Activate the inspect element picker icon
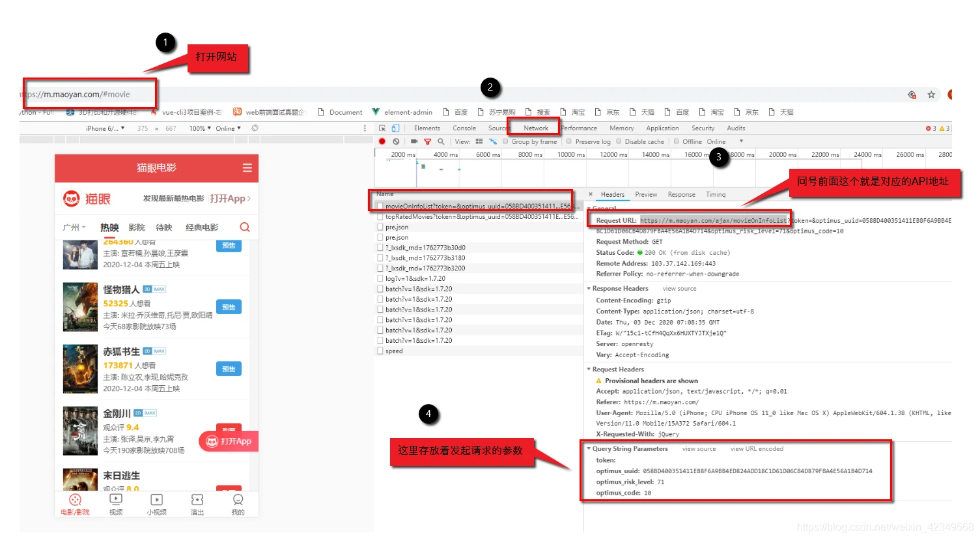The width and height of the screenshot is (980, 539). coord(382,128)
